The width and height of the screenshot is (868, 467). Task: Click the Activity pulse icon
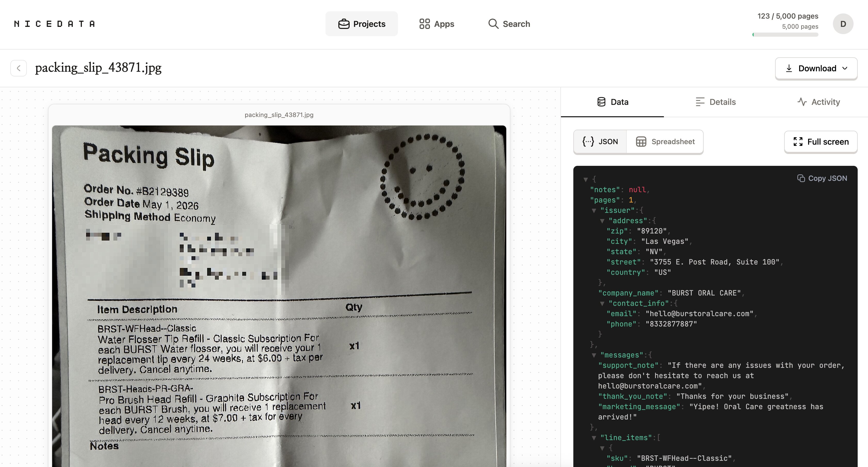pos(802,102)
